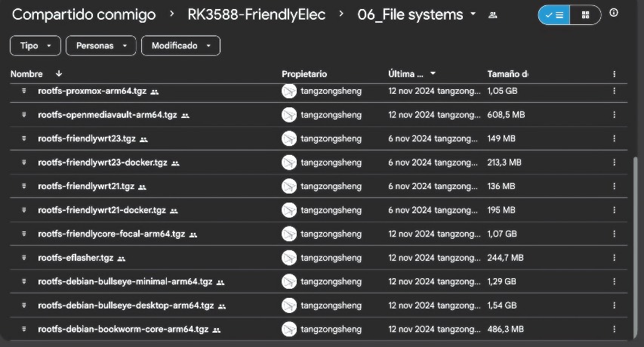Reverse sort direction arrow next to Nombre

tap(59, 73)
